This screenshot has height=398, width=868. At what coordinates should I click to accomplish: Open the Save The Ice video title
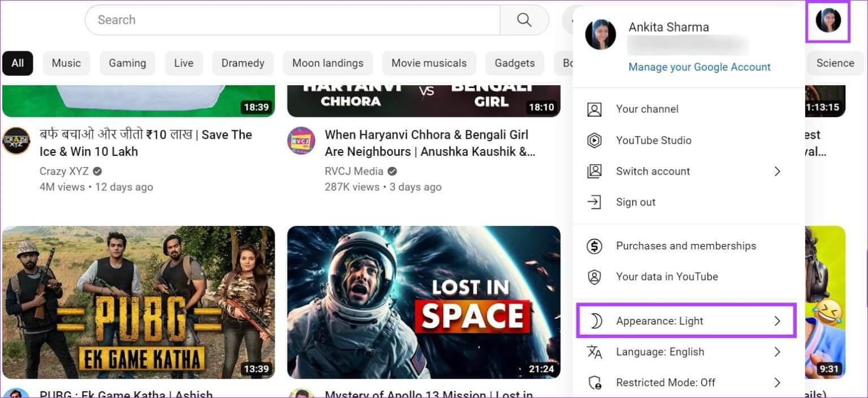coord(145,143)
